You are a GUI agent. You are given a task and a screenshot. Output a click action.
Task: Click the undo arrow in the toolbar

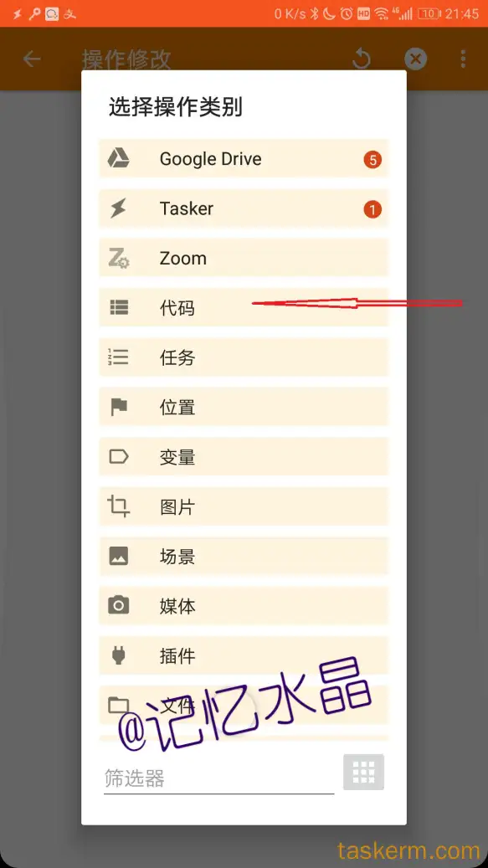coord(362,59)
